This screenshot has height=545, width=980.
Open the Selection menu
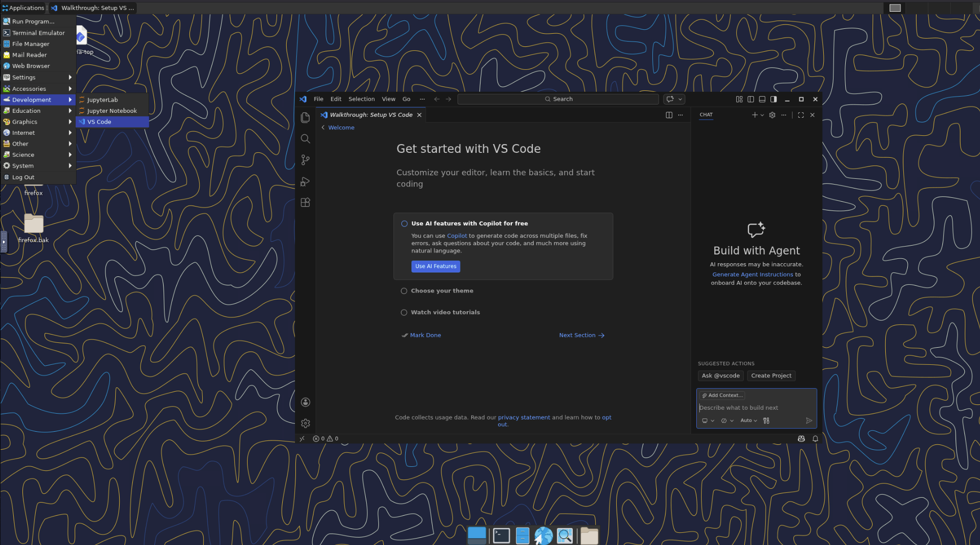tap(361, 99)
